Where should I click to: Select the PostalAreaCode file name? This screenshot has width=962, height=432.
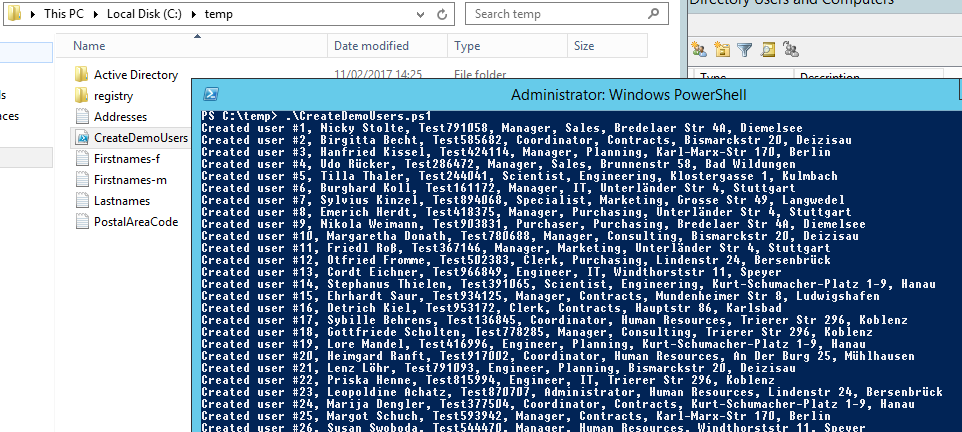(136, 221)
